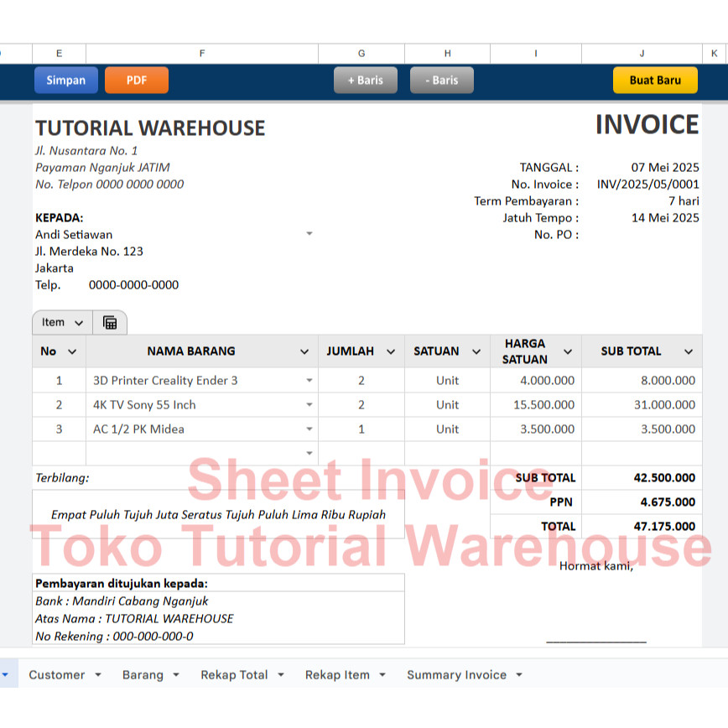Click unit price 15.500.000

(x=543, y=404)
